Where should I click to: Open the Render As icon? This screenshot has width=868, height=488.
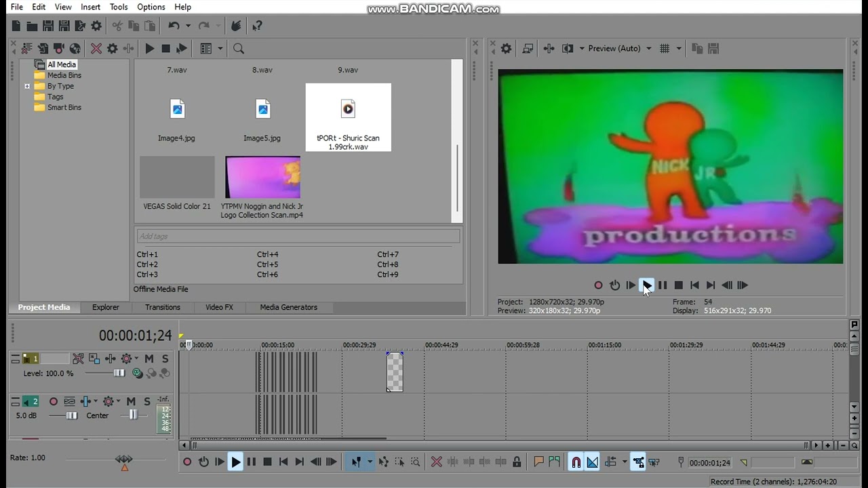click(x=80, y=26)
